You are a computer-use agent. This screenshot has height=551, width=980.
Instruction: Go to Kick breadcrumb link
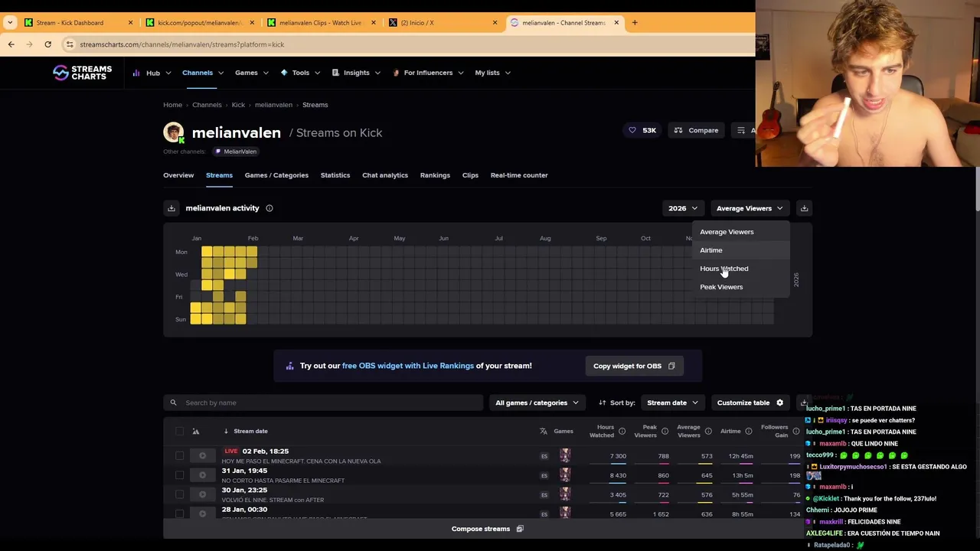238,105
